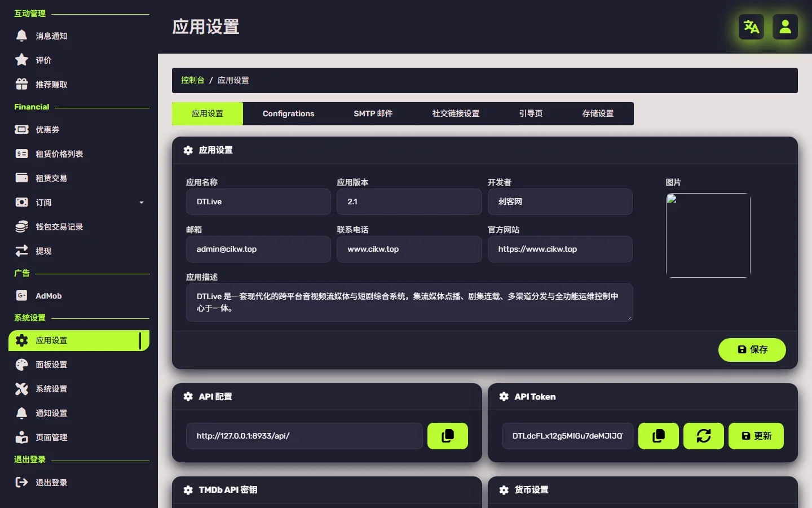
Task: Click the palette icon beside 面板设置
Action: [x=21, y=365]
